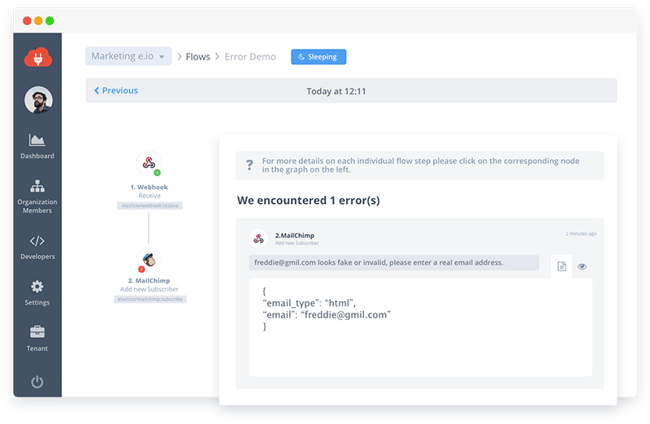
Task: Select the Webhook node in flow graph
Action: [x=149, y=163]
